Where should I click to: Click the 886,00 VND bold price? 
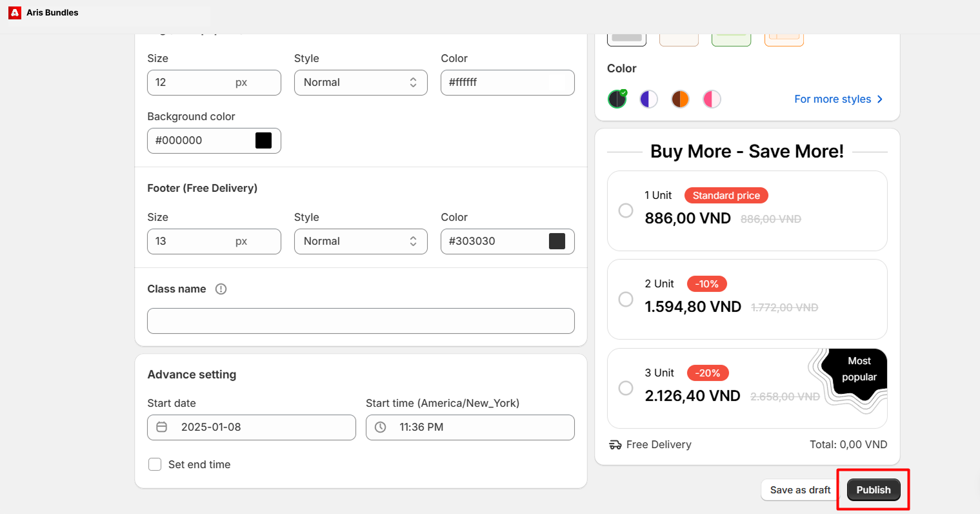[x=688, y=218]
